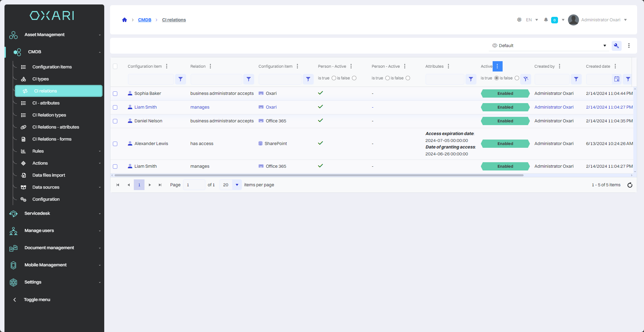Click Toggle menu at sidebar bottom

click(37, 300)
